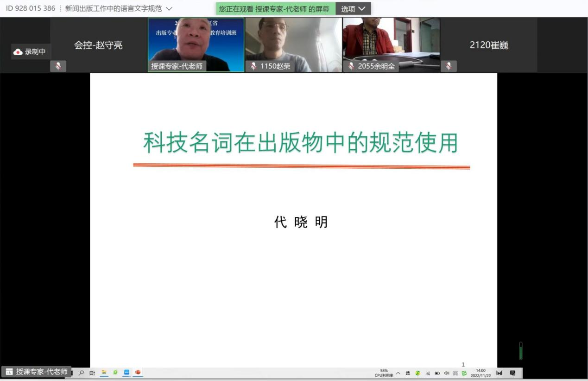Select the 2055余明全 video tile
Viewport: 588px width, 381px height.
point(391,44)
